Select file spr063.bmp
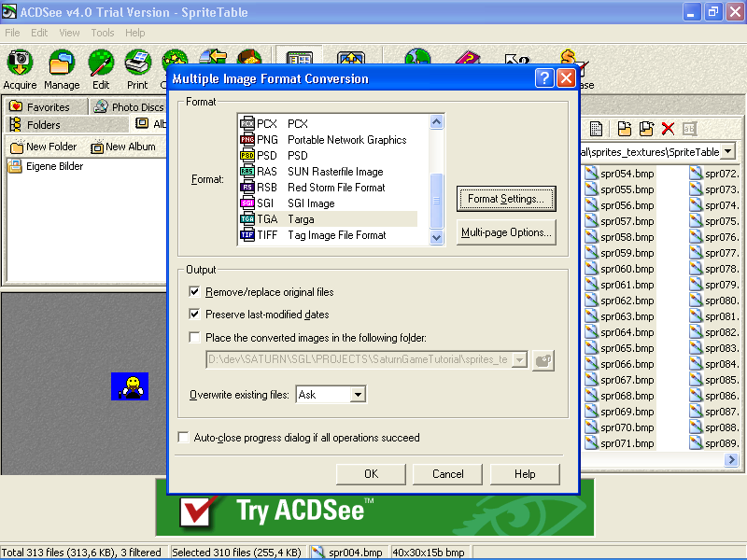 point(620,316)
